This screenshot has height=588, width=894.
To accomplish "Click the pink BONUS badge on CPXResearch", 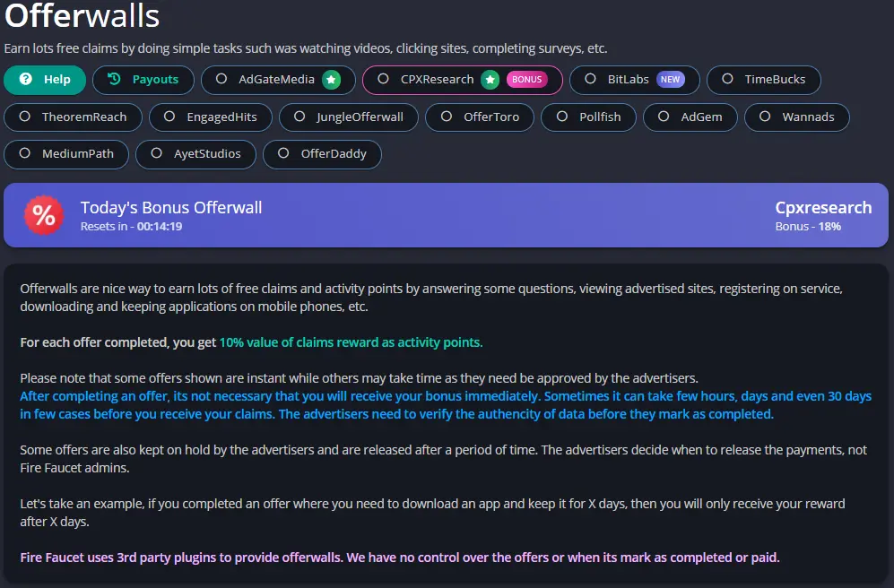I will tap(527, 80).
